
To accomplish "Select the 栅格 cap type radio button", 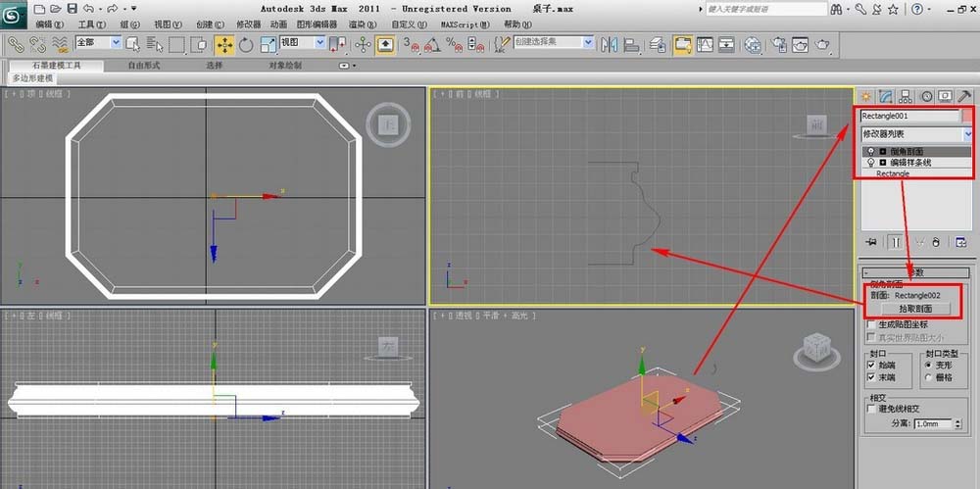I will point(928,377).
